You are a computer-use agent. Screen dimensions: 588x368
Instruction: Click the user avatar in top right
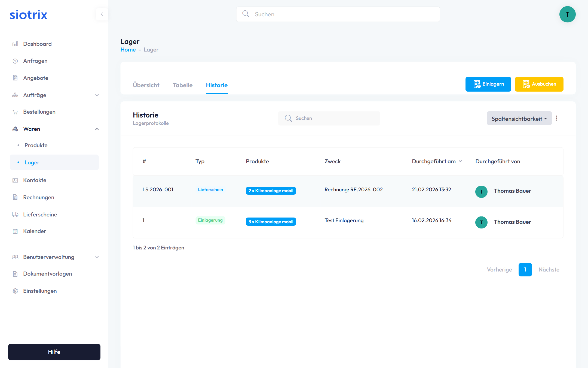click(x=567, y=14)
